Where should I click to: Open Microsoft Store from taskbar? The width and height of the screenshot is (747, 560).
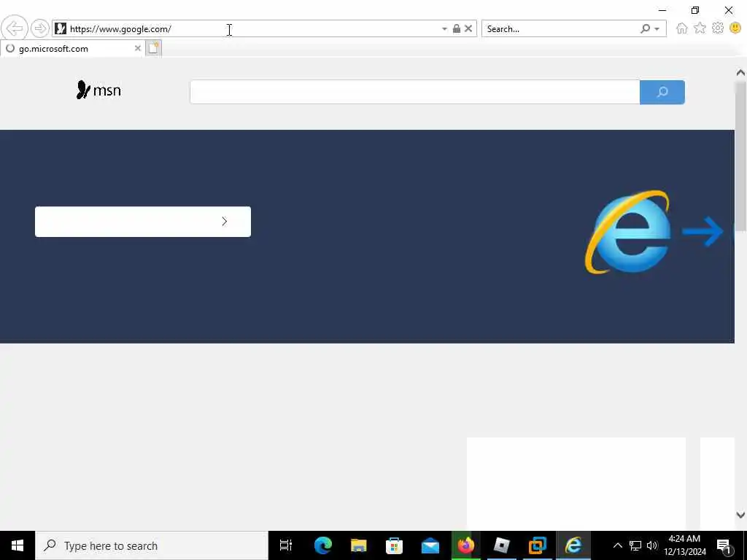[394, 545]
